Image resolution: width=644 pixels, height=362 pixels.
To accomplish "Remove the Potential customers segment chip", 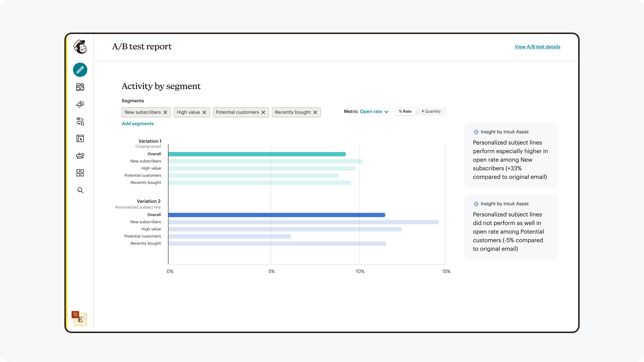I will click(x=263, y=112).
